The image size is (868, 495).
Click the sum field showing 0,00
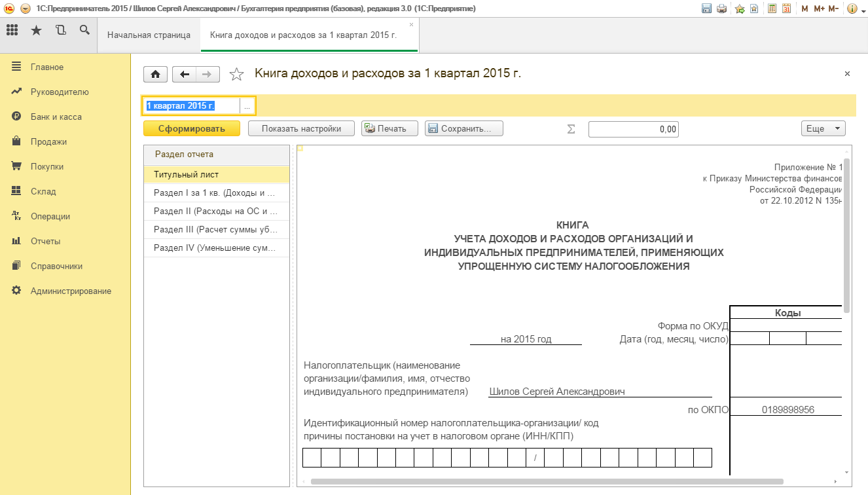point(634,129)
